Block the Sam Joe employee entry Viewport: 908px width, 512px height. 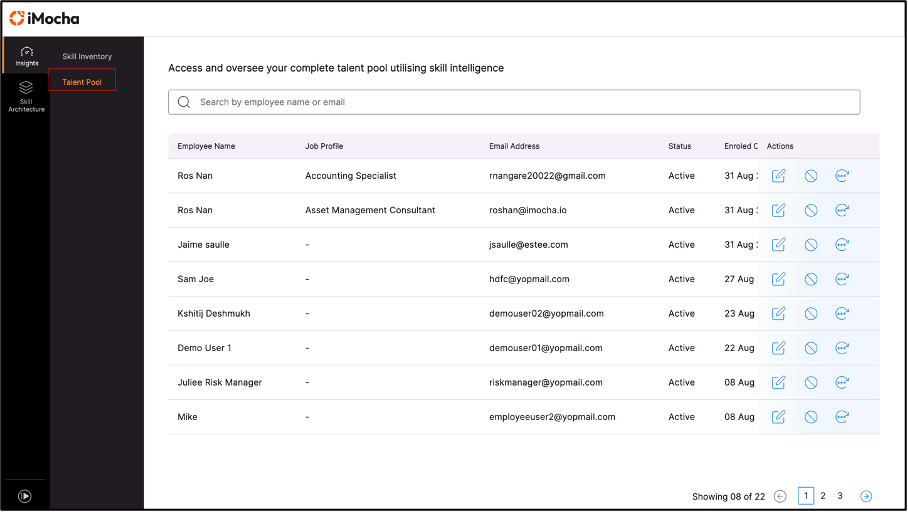pos(811,279)
